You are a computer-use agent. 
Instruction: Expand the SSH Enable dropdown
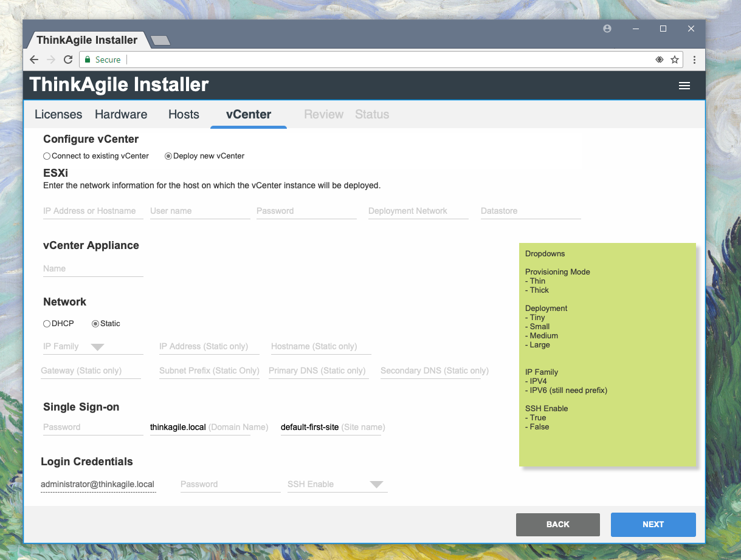tap(376, 485)
